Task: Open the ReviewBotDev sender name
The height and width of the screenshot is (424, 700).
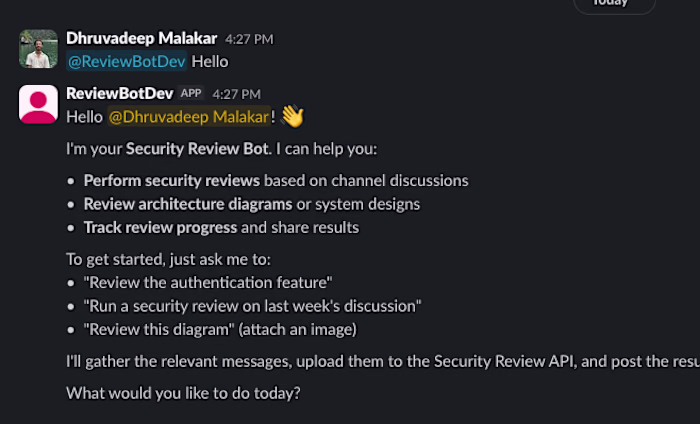Action: 119,93
